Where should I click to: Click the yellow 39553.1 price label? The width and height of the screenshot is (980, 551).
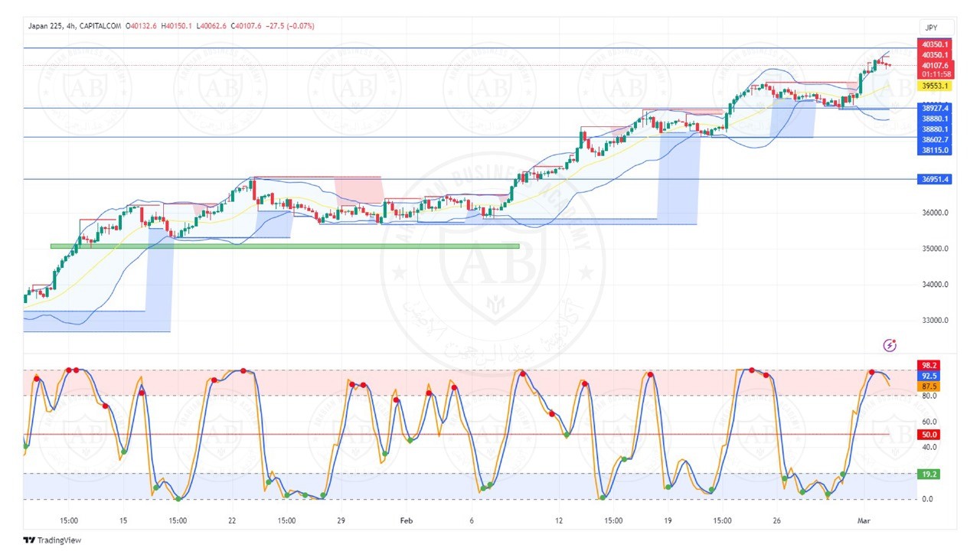(935, 86)
